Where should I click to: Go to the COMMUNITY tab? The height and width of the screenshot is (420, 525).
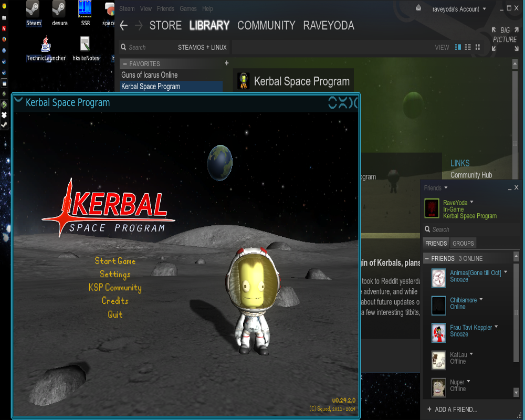click(266, 25)
